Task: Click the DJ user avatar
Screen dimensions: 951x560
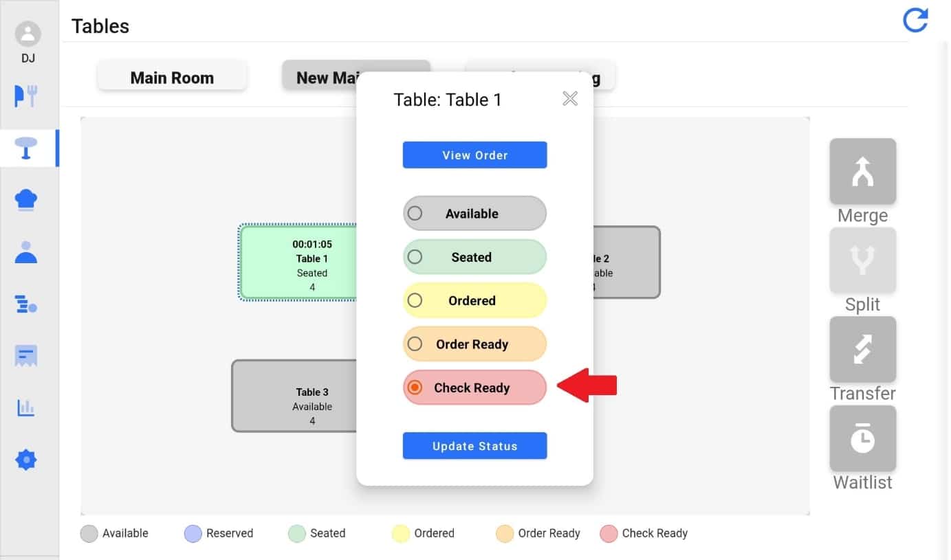Action: tap(28, 34)
